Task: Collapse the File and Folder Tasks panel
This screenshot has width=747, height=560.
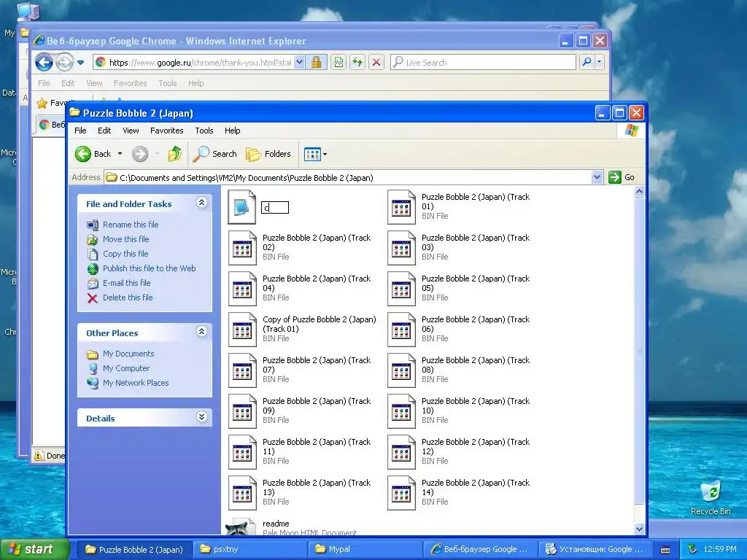Action: point(201,203)
